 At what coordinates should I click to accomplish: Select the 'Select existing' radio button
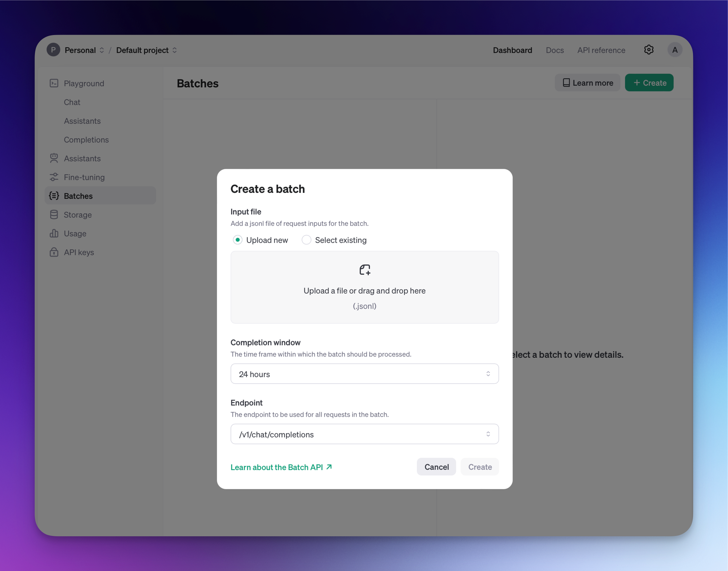306,240
